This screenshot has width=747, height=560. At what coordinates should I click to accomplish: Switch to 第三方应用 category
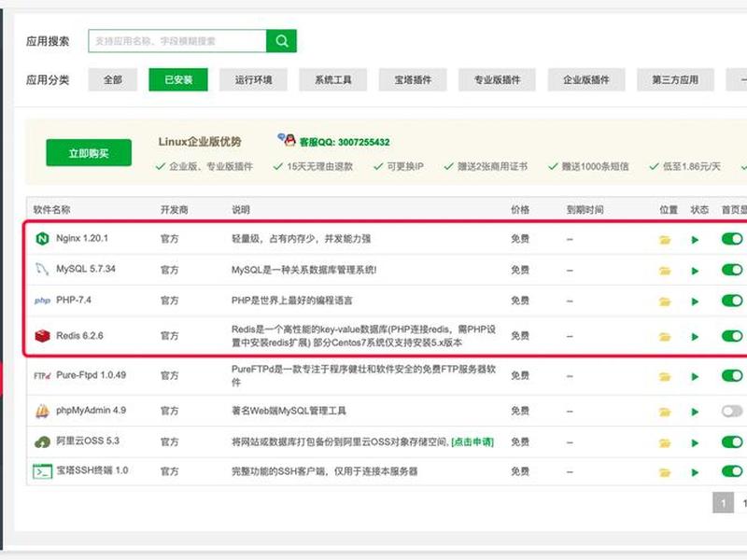click(675, 79)
